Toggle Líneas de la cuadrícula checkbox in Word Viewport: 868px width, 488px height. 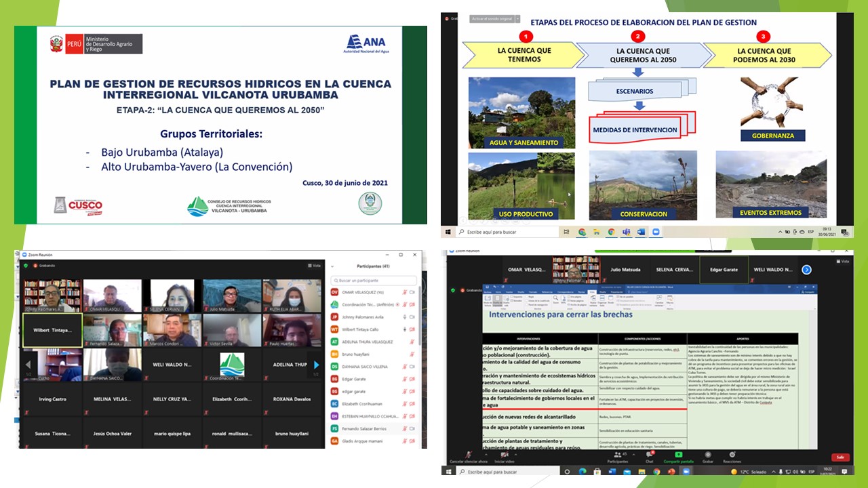click(x=527, y=301)
